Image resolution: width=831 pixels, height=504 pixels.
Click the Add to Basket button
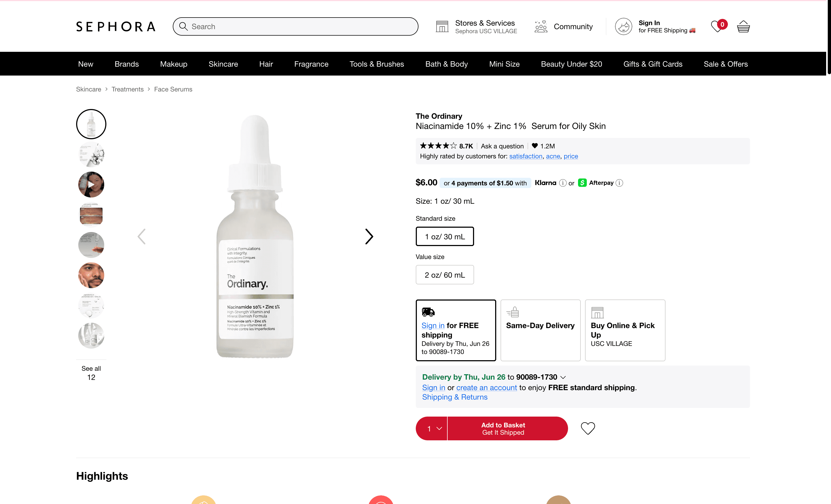[507, 428]
